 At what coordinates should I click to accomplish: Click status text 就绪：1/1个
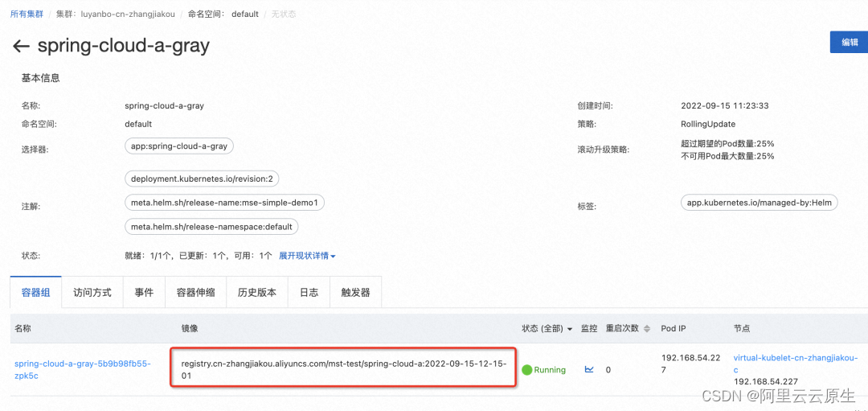click(148, 256)
